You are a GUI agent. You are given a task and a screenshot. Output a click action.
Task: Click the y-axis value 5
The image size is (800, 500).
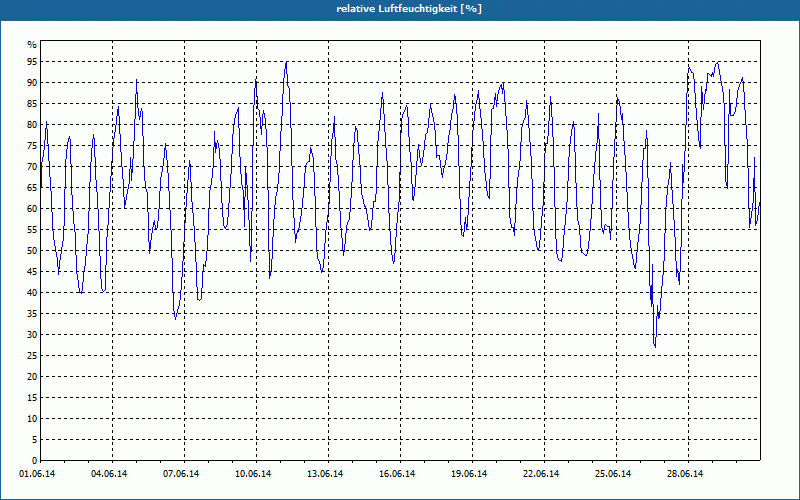tap(35, 440)
